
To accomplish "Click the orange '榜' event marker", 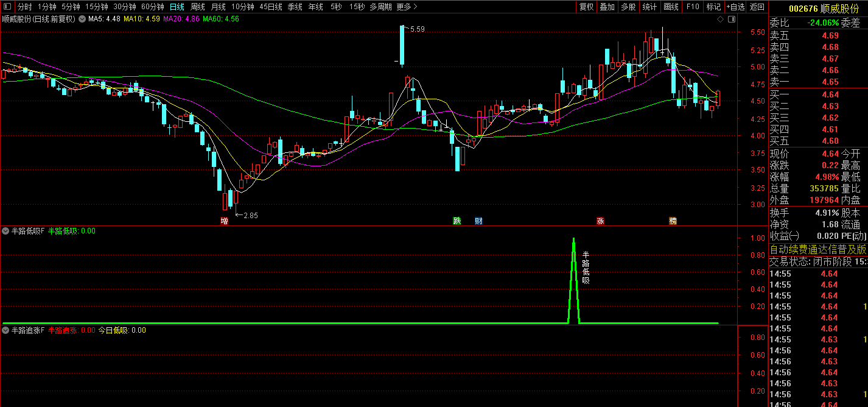I will tap(673, 221).
